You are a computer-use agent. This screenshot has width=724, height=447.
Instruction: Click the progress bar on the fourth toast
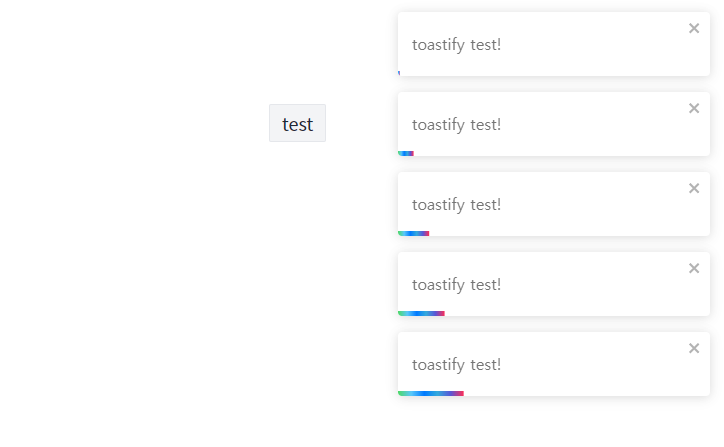click(x=421, y=313)
